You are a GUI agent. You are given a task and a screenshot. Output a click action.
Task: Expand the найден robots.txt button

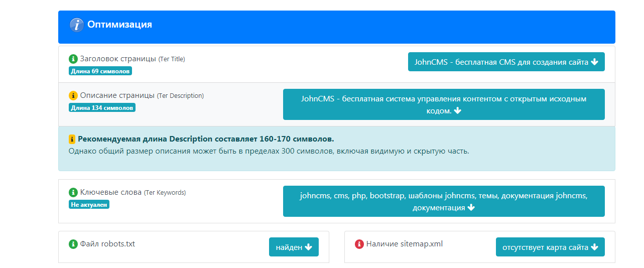(x=294, y=247)
